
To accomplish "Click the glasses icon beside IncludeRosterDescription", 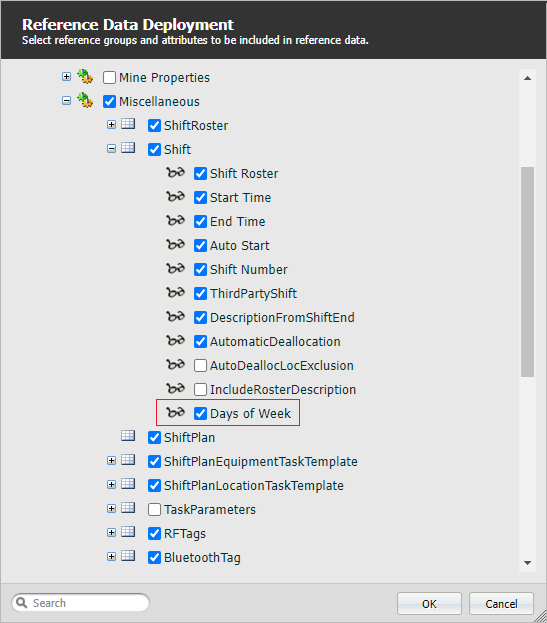I will 175,388.
